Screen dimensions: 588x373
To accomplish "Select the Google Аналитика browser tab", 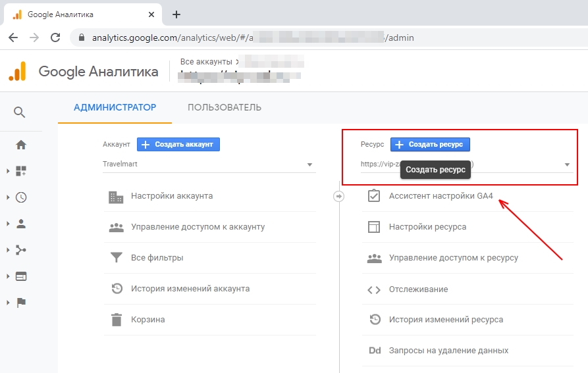I will point(83,14).
